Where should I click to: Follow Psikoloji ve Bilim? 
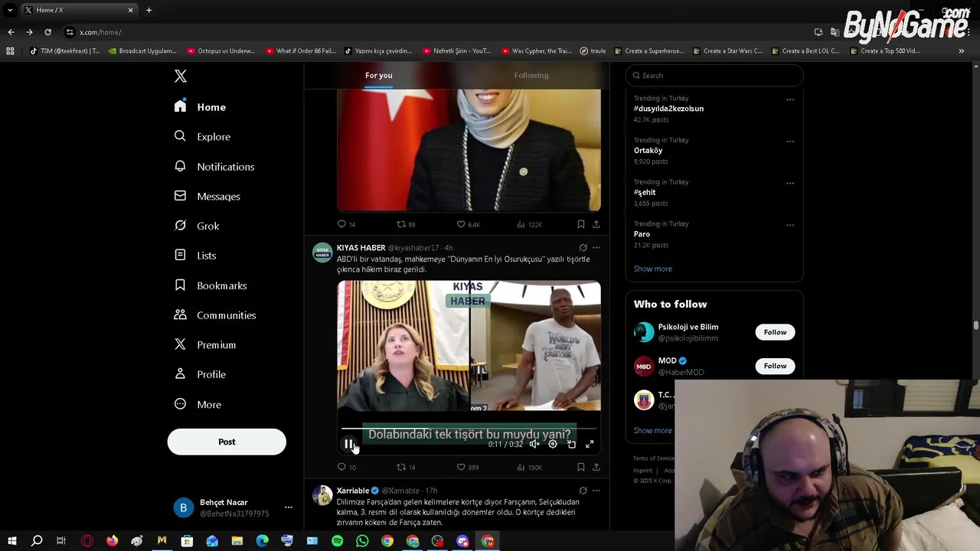(775, 332)
